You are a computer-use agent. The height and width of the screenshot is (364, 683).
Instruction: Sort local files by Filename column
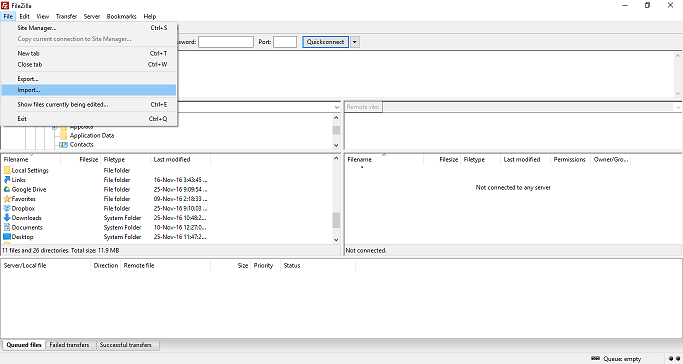click(31, 160)
